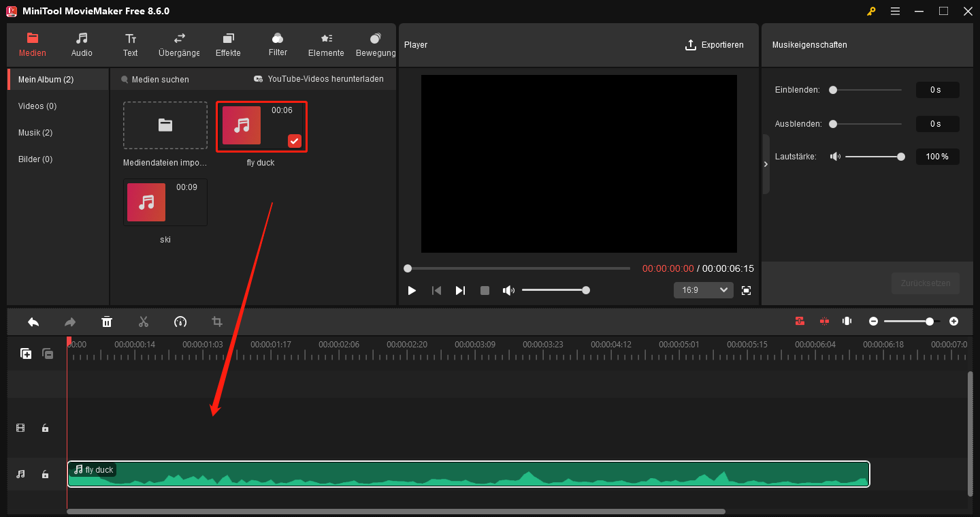Split clip using the scissors icon

(144, 322)
